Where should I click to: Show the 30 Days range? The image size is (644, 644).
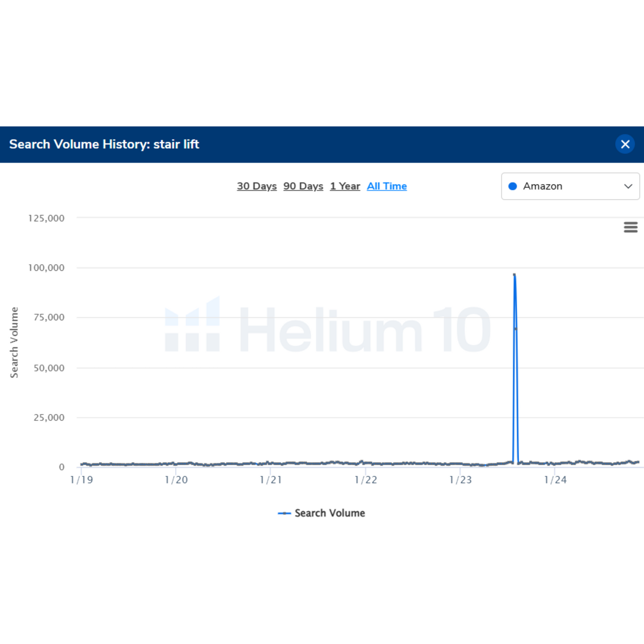257,186
